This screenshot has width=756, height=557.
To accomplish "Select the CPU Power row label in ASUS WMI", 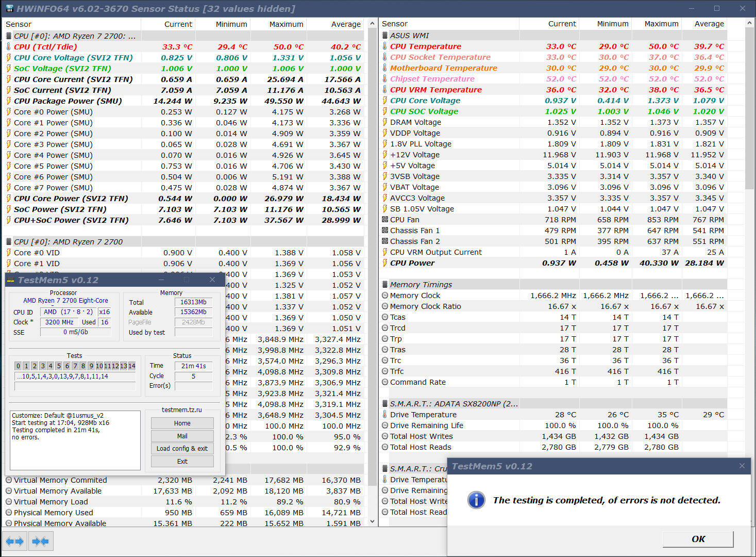I will pyautogui.click(x=412, y=263).
